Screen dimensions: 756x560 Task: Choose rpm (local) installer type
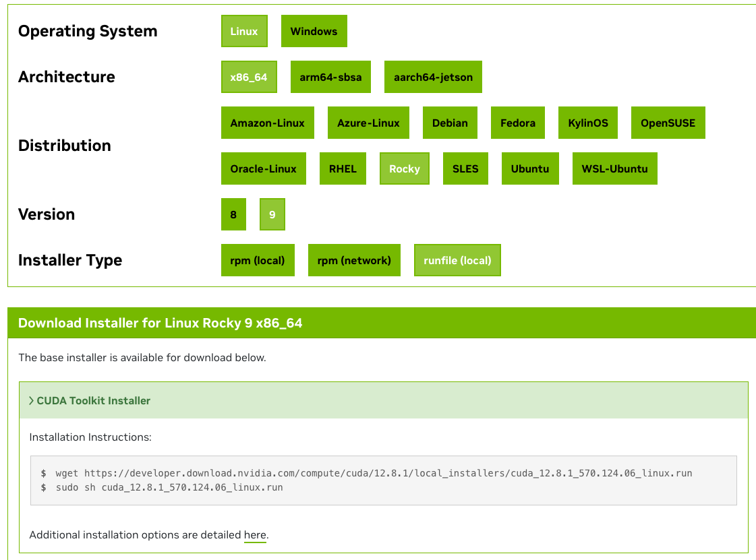258,260
